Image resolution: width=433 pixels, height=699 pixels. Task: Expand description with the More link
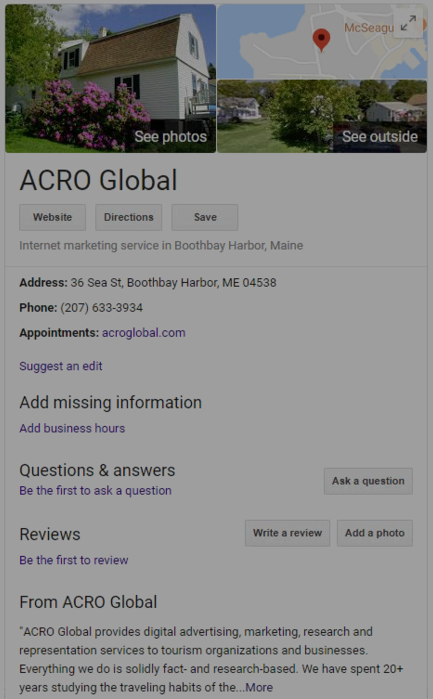click(259, 687)
